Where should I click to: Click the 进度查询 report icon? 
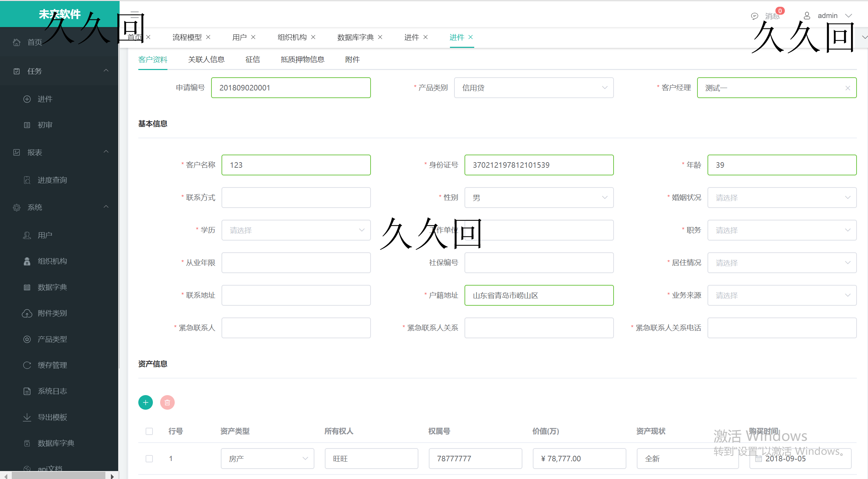tap(27, 179)
